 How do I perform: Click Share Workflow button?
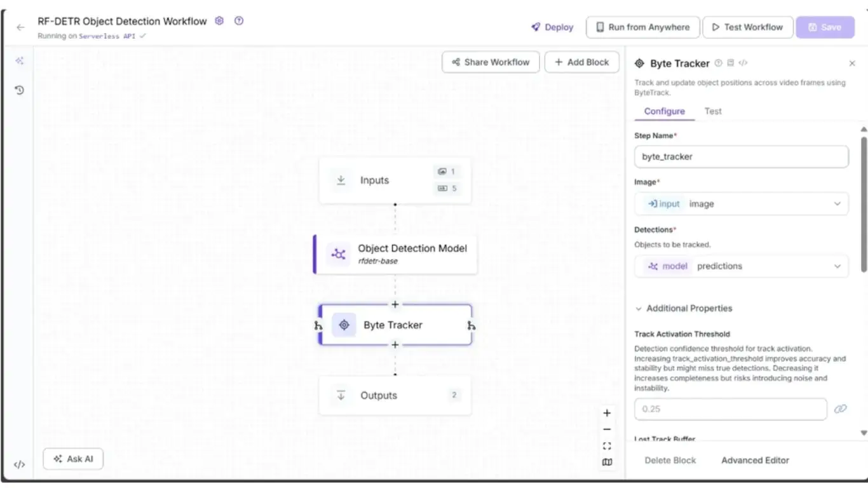point(491,62)
